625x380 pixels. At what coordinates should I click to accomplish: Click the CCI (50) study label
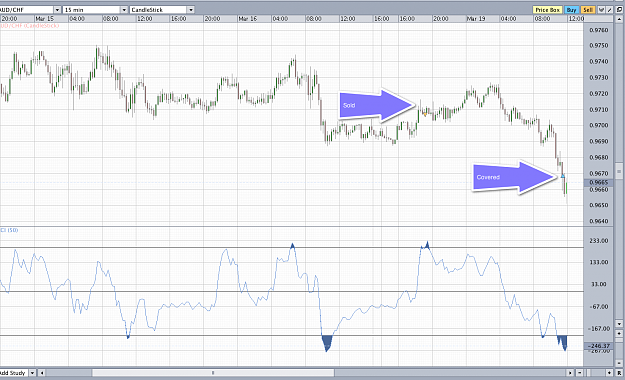pyautogui.click(x=9, y=230)
